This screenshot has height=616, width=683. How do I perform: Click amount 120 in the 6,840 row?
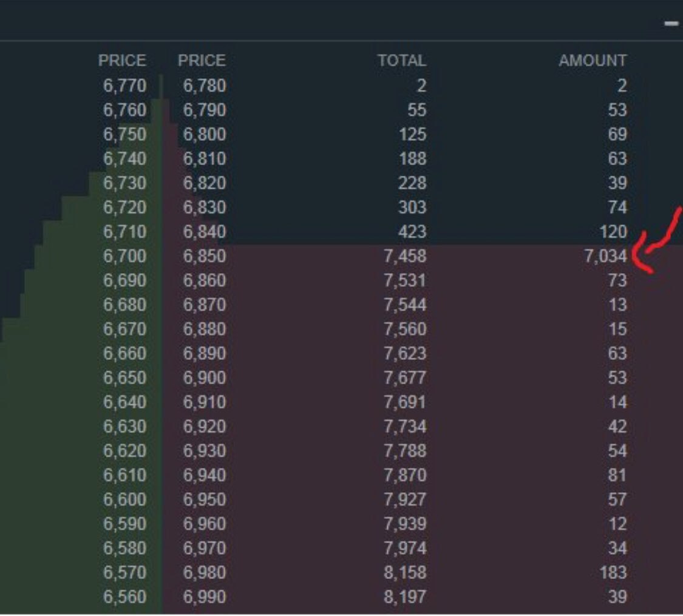[x=613, y=232]
